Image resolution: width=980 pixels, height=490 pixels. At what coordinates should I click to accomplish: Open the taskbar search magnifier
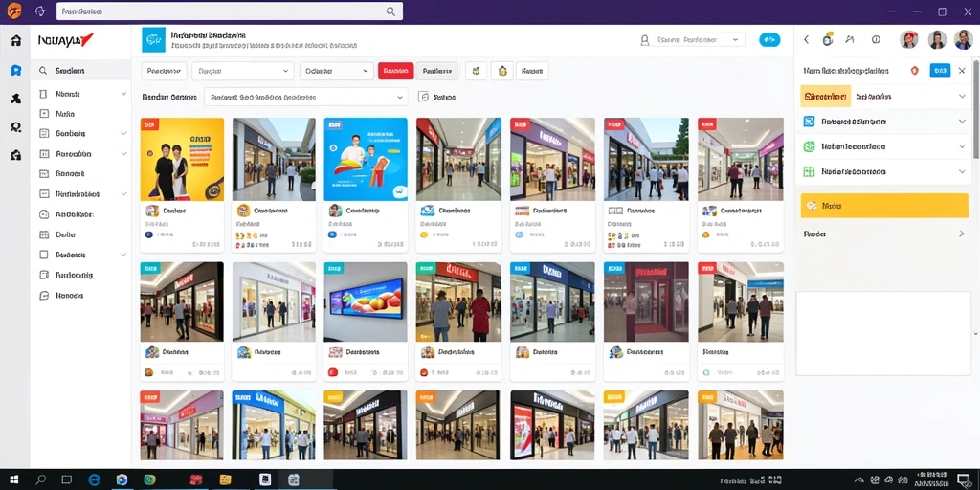pyautogui.click(x=40, y=479)
